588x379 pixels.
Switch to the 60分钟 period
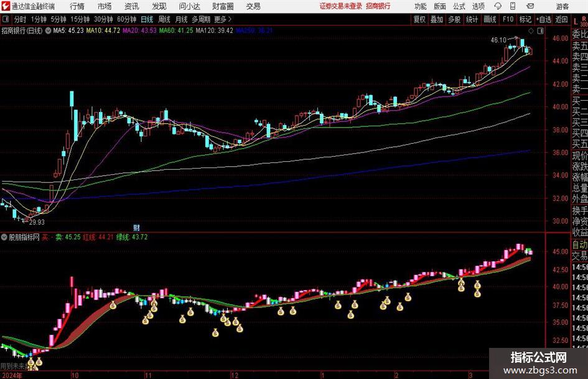(x=127, y=19)
